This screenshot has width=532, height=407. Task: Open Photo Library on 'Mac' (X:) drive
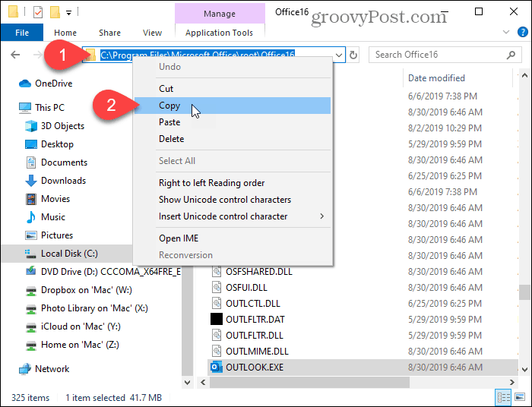pos(94,308)
